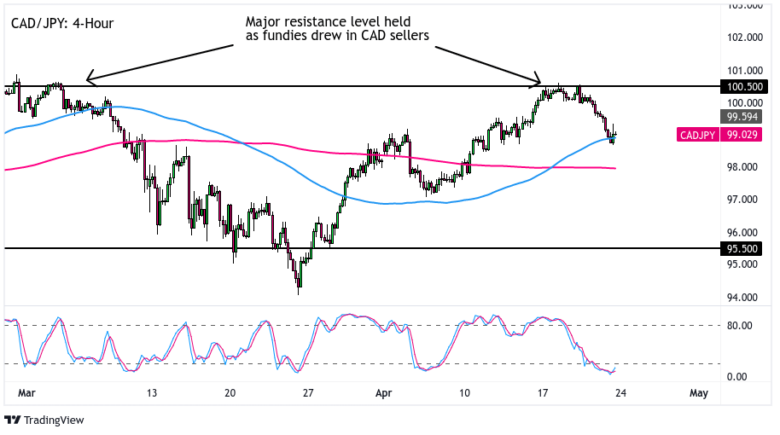Select the 95.500 support price label
The image size is (780, 435).
click(744, 247)
